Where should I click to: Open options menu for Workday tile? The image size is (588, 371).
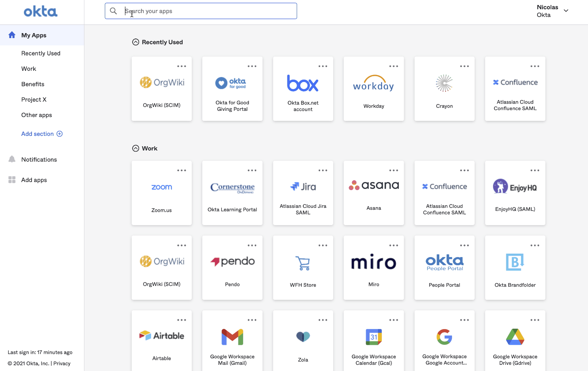pos(393,66)
